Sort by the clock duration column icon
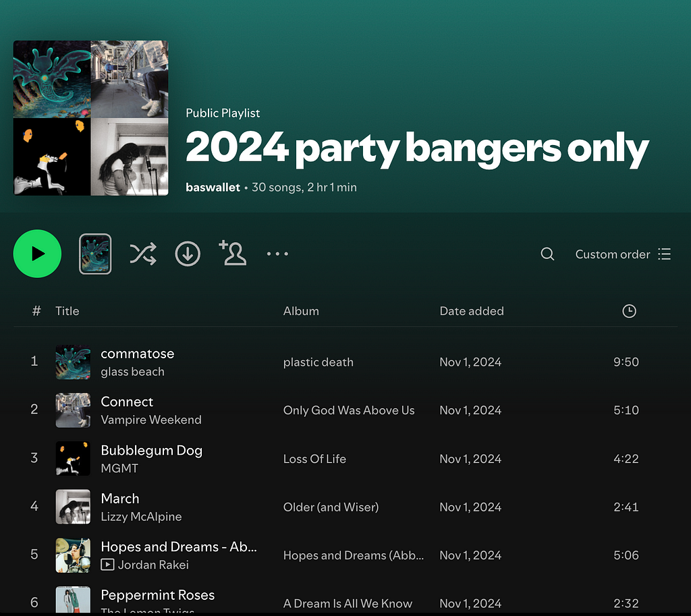 tap(629, 311)
